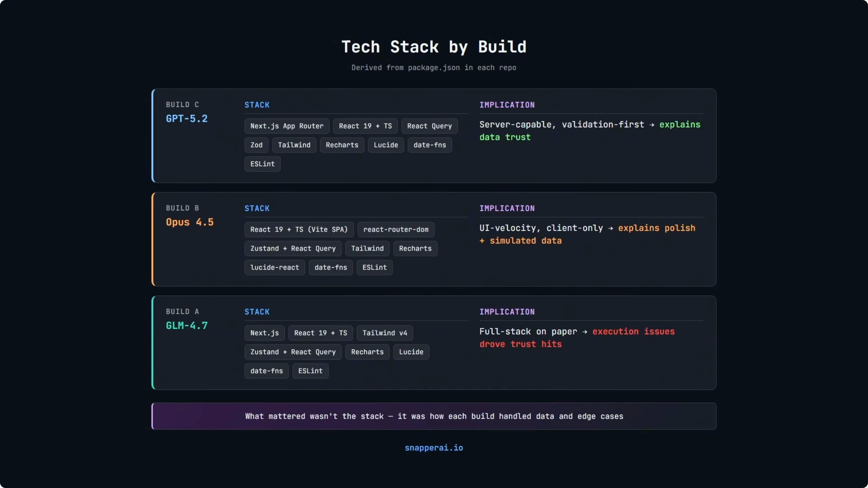The width and height of the screenshot is (868, 488).
Task: Click the GPT-5.2 build title
Action: click(187, 119)
